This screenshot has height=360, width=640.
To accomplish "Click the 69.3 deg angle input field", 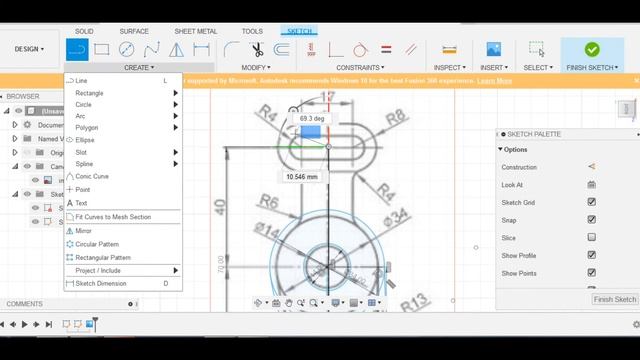I will pyautogui.click(x=312, y=118).
